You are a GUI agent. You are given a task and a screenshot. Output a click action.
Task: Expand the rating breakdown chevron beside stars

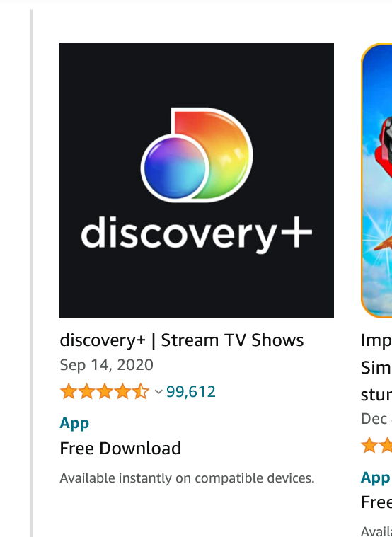tap(158, 392)
